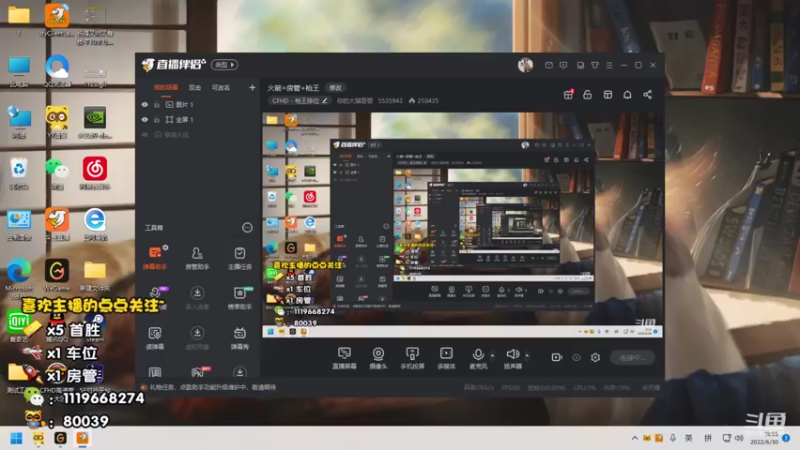Open the gift box icon above preview
Screen dimensions: 800x450
pos(568,95)
